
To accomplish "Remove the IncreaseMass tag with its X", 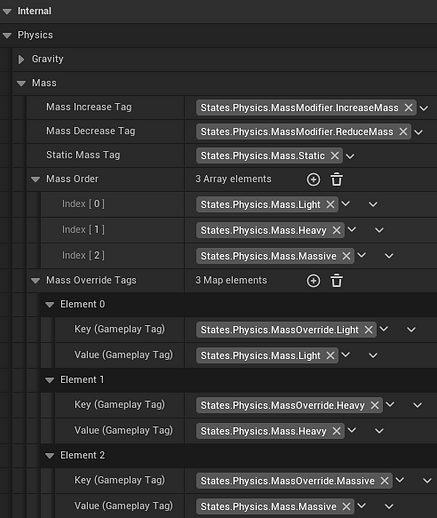I will click(408, 108).
